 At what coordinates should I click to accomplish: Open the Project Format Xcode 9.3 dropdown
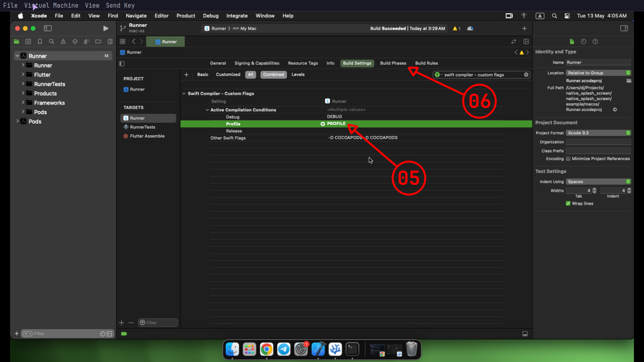[x=599, y=133]
